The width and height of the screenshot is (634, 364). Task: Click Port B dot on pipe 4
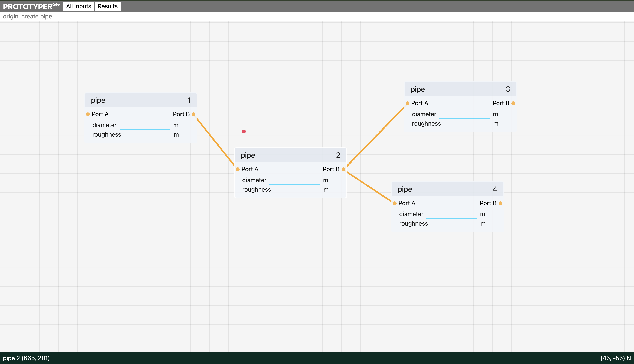point(500,203)
